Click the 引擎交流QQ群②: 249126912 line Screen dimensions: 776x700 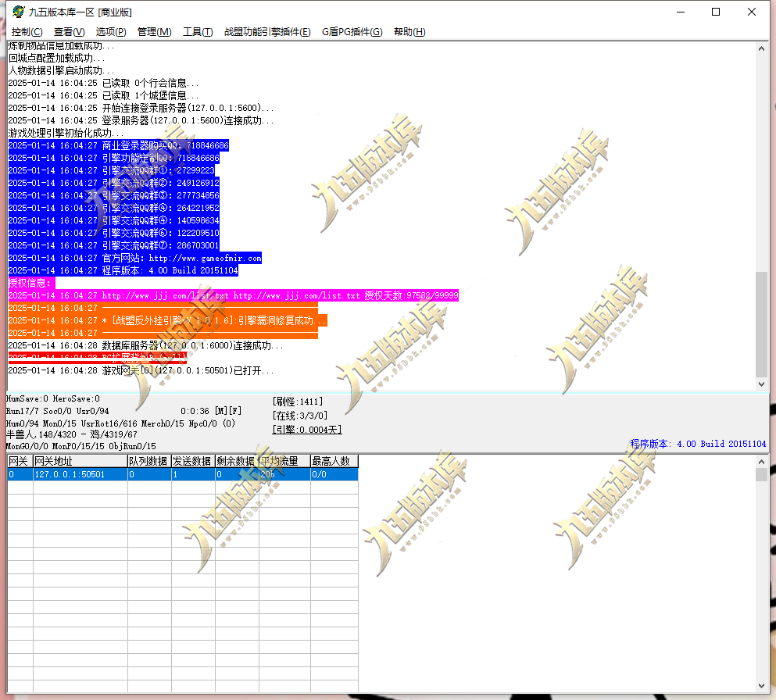114,183
